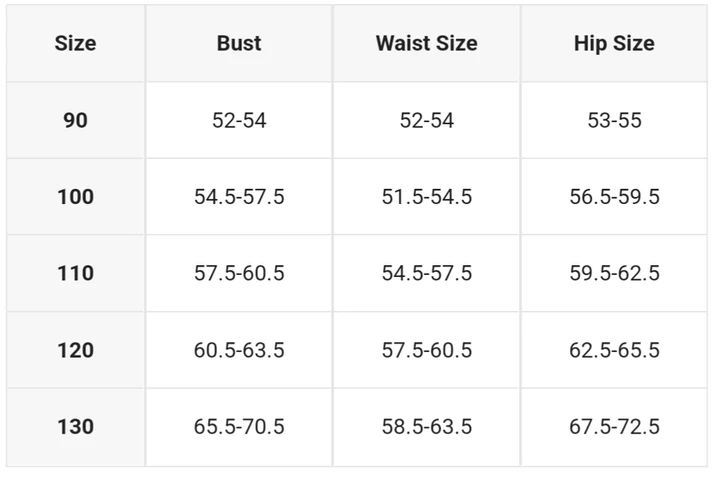This screenshot has height=481, width=713.
Task: Click hip value 59.5-62.5
Action: 614,273
